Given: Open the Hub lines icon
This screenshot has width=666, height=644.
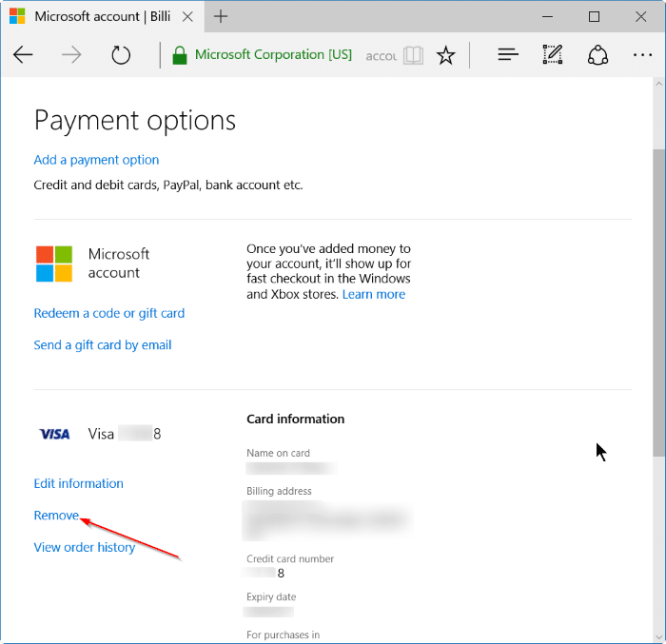Looking at the screenshot, I should point(508,54).
